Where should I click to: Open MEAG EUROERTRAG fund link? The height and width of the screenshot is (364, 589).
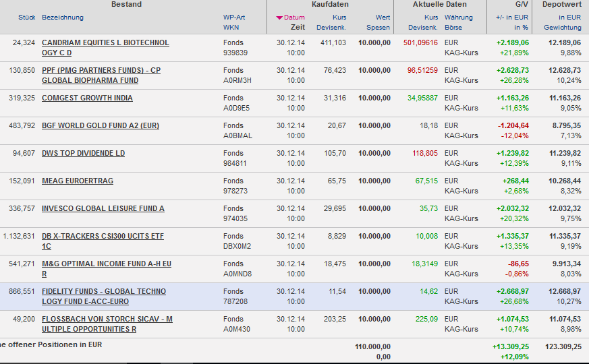click(78, 181)
